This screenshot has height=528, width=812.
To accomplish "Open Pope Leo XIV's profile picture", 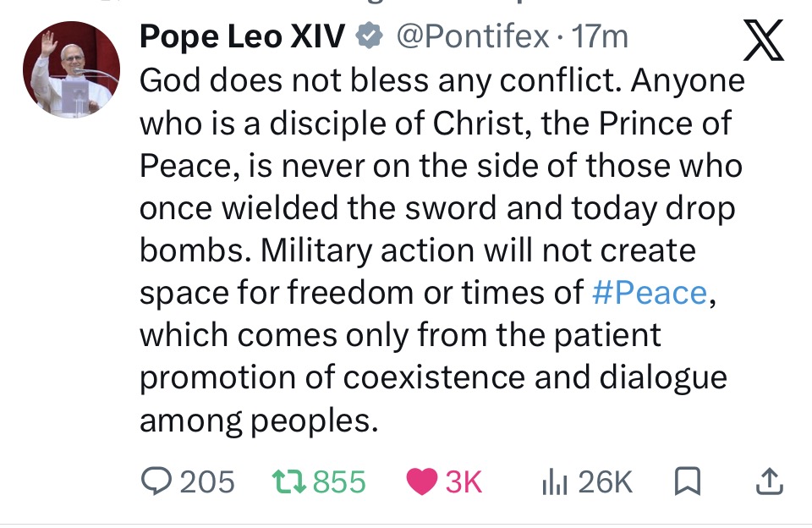I will 71,69.
